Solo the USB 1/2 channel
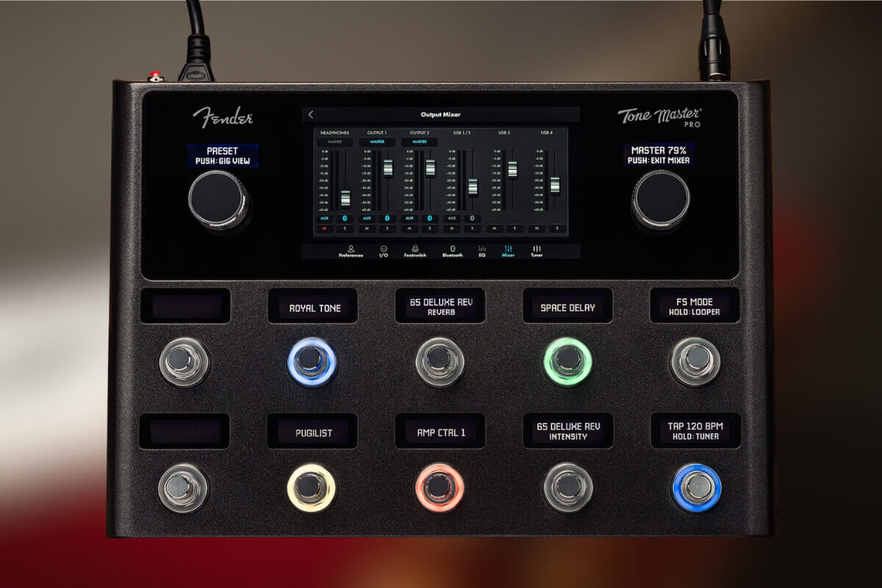882x588 pixels. [473, 228]
